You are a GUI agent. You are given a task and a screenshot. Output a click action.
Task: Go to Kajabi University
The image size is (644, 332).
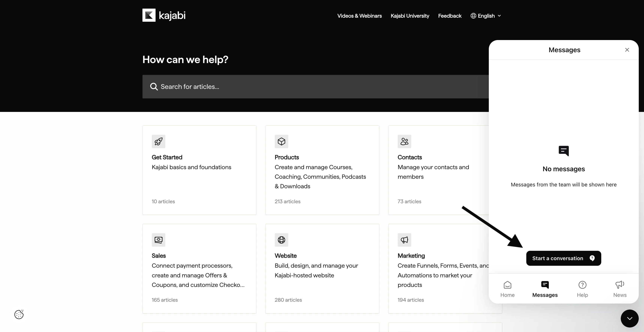pyautogui.click(x=410, y=16)
